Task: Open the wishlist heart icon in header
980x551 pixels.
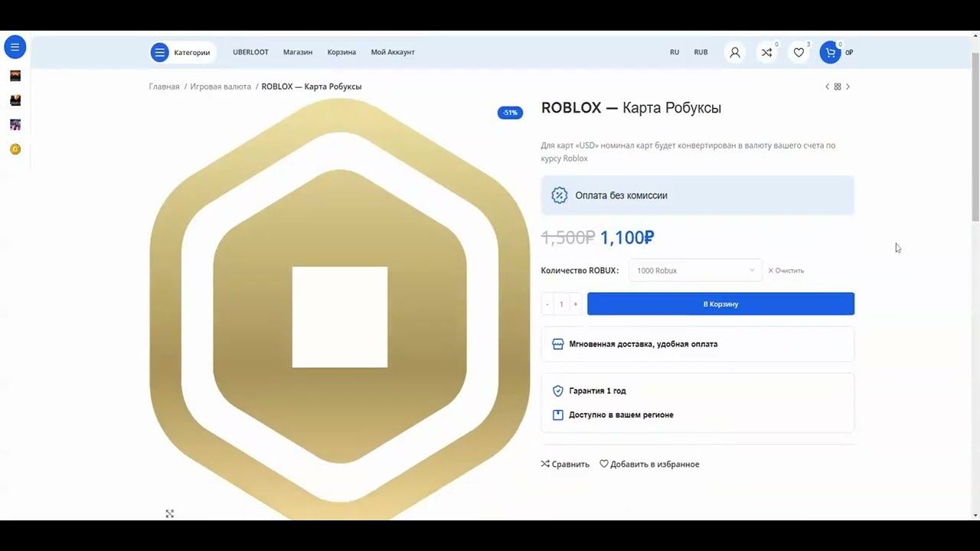Action: pyautogui.click(x=799, y=52)
